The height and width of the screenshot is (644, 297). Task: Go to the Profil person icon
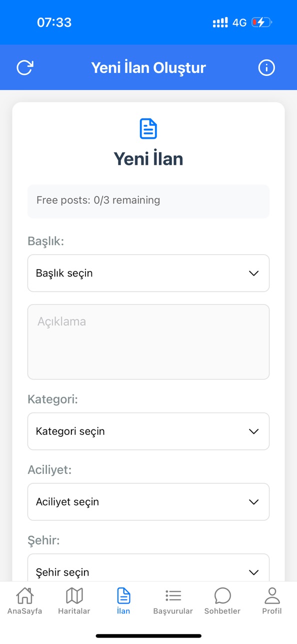tap(272, 595)
